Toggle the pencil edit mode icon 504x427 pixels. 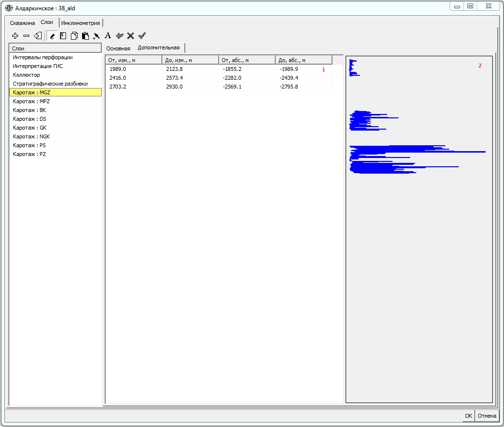52,36
